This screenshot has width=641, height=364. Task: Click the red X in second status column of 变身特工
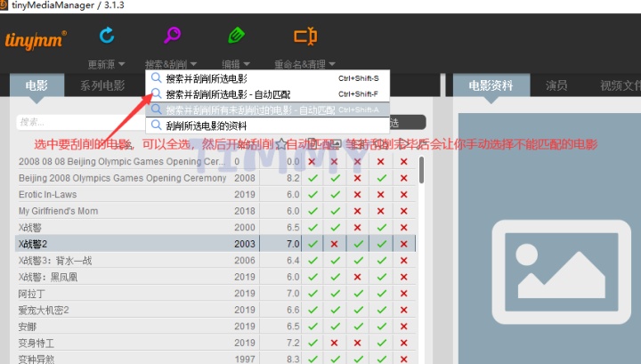click(x=335, y=343)
